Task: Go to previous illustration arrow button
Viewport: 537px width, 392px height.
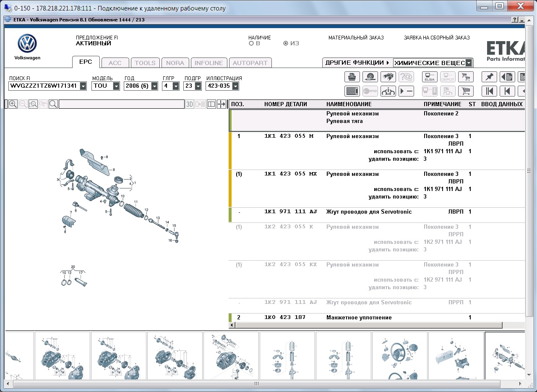Action: [507, 91]
